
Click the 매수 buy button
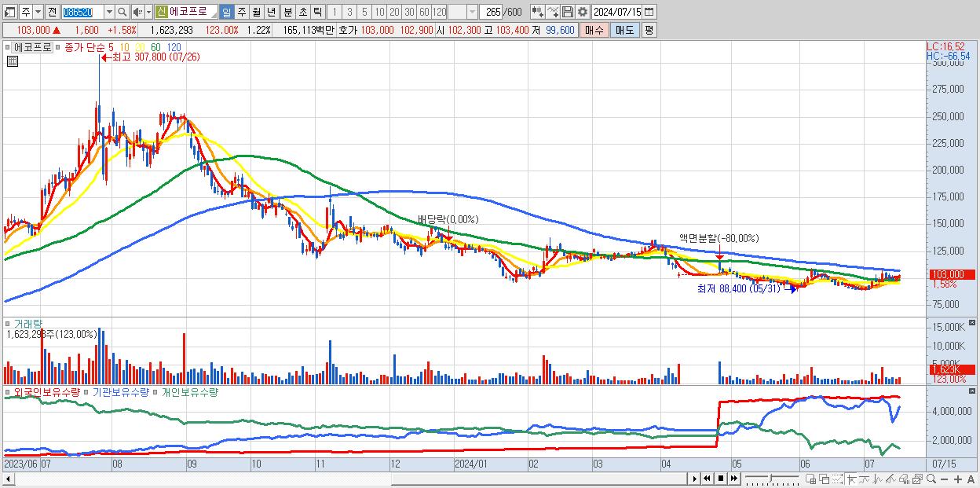tap(595, 30)
